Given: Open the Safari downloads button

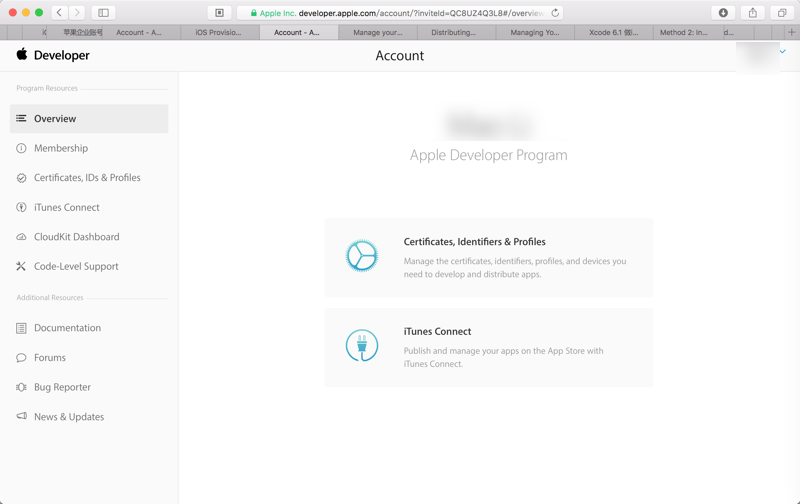Looking at the screenshot, I should [x=723, y=12].
